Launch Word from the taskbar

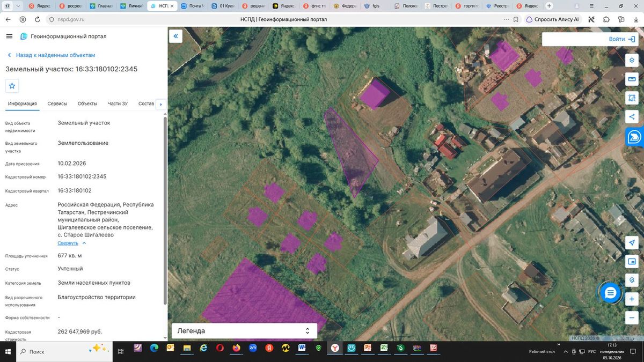click(302, 348)
